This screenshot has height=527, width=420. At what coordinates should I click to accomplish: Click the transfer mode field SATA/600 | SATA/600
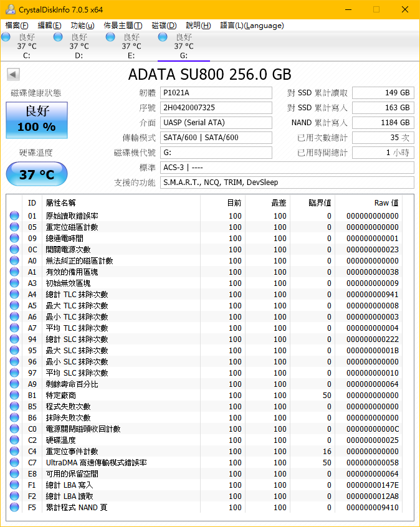(x=216, y=138)
